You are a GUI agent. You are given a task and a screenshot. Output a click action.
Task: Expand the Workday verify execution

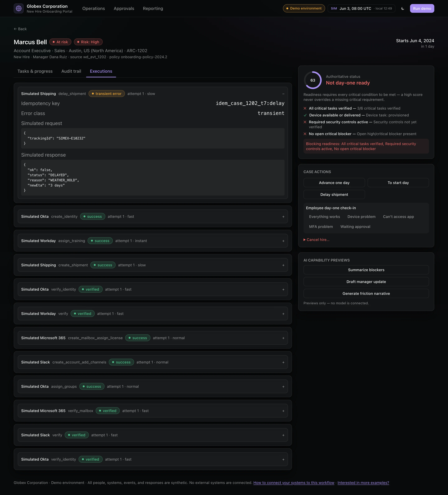(x=153, y=313)
